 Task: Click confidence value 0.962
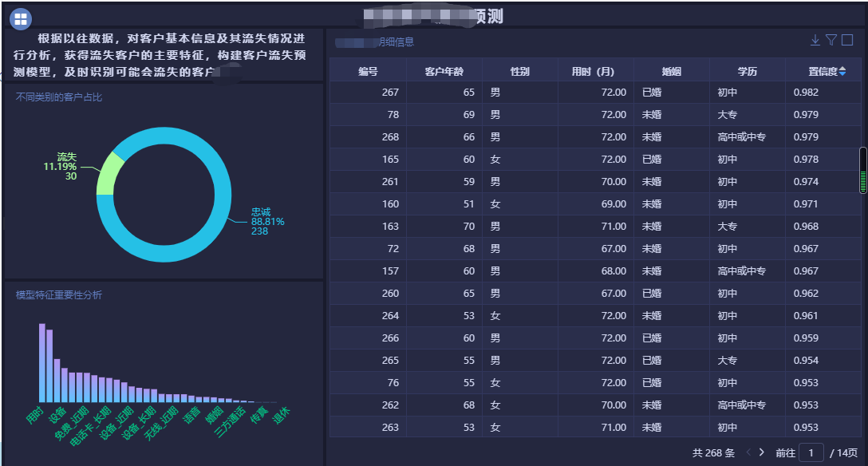coord(806,294)
